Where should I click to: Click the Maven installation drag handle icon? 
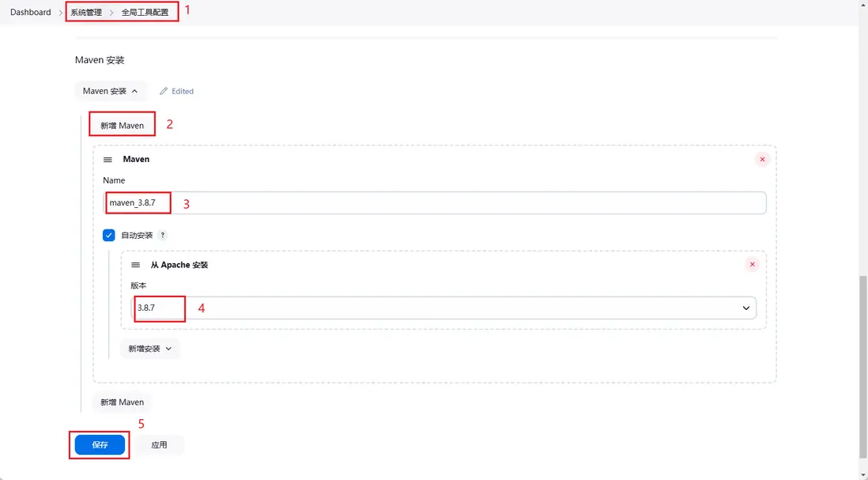coord(108,160)
